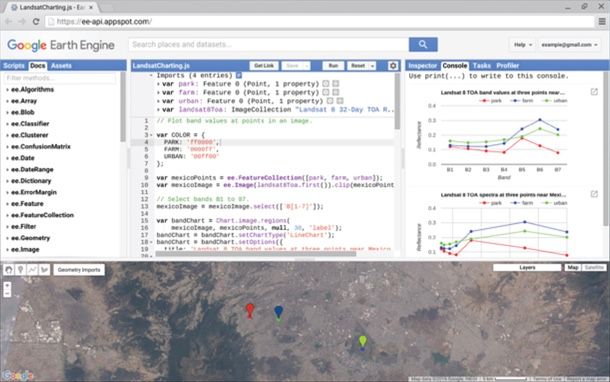610x382 pixels.
Task: Open the Geometry Imports panel
Action: click(79, 270)
